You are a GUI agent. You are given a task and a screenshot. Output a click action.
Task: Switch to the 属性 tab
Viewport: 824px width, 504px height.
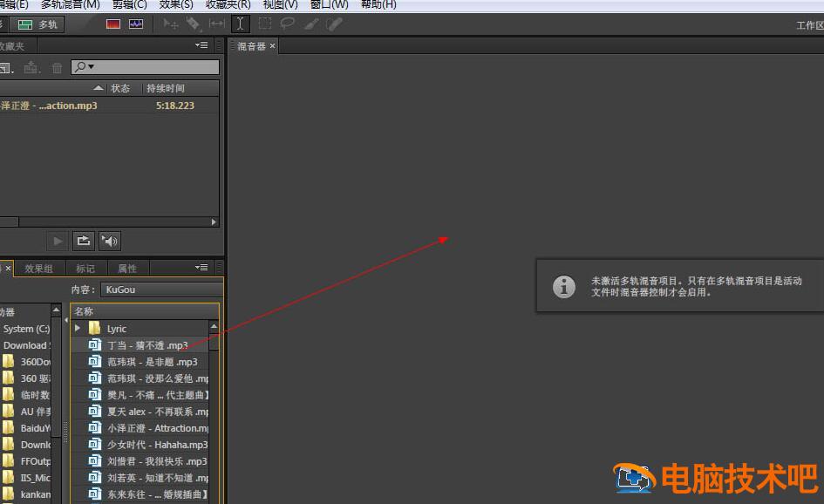pos(127,269)
